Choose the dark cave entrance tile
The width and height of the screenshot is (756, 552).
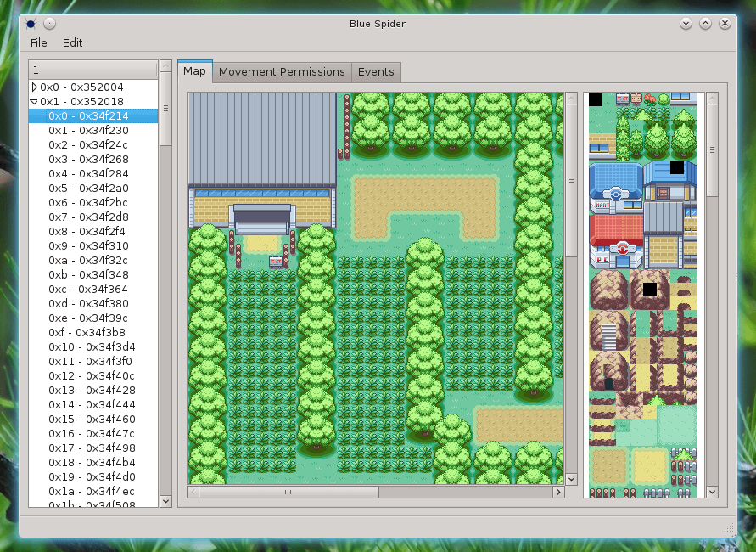[x=608, y=383]
